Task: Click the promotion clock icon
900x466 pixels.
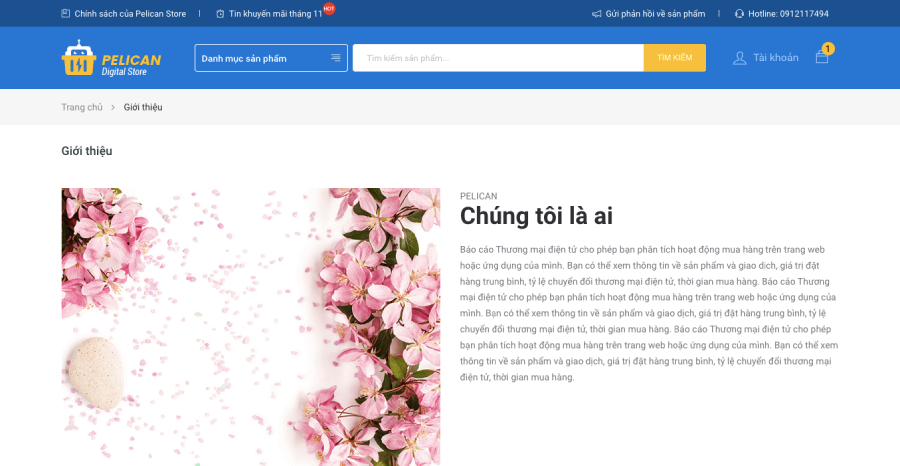Action: point(220,14)
